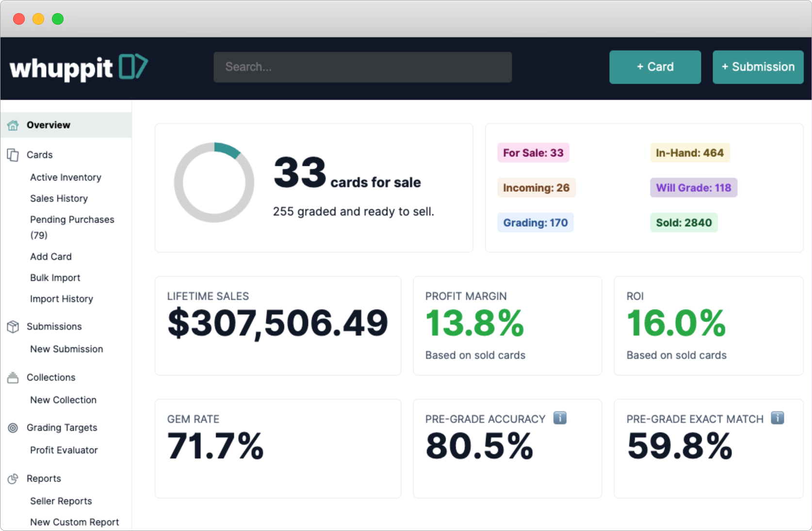Screen dimensions: 812x531
Task: Click the Reports pie chart icon
Action: (x=13, y=479)
